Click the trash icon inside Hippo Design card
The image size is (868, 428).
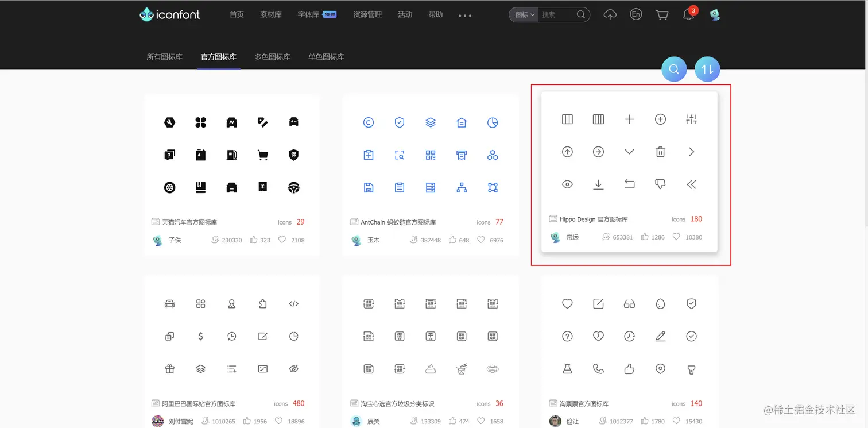pos(660,151)
